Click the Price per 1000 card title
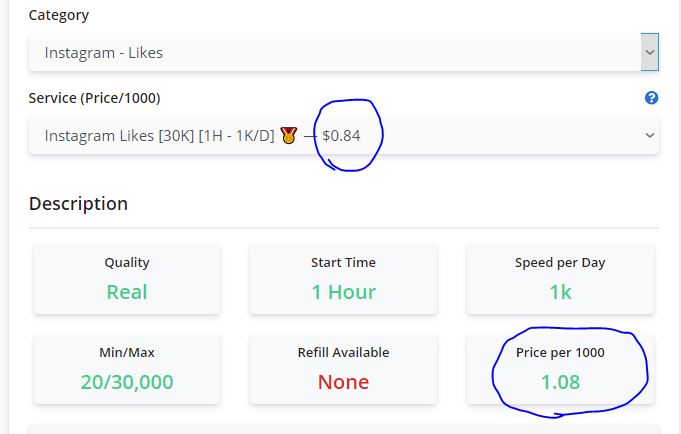 click(x=560, y=352)
